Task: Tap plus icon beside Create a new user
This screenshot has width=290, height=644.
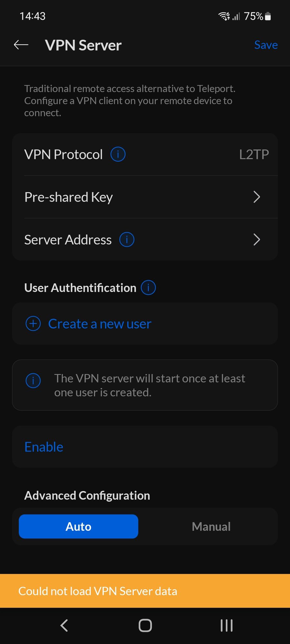Action: [33, 324]
